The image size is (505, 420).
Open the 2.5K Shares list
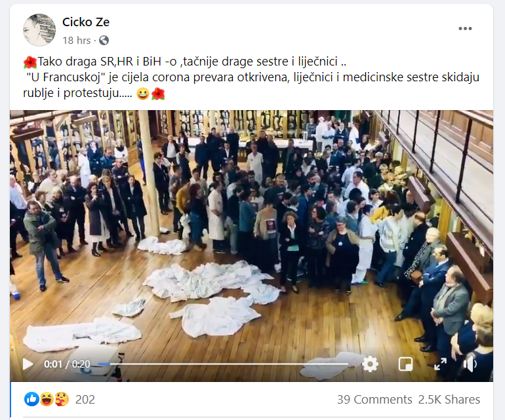449,400
